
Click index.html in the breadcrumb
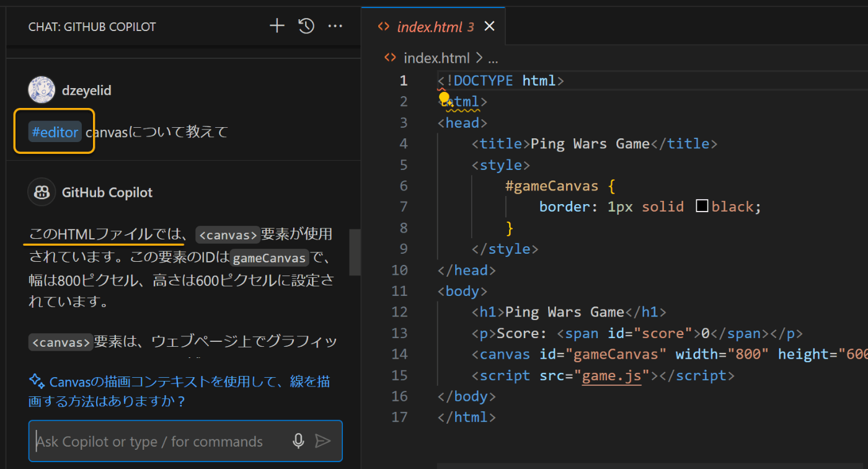point(436,58)
